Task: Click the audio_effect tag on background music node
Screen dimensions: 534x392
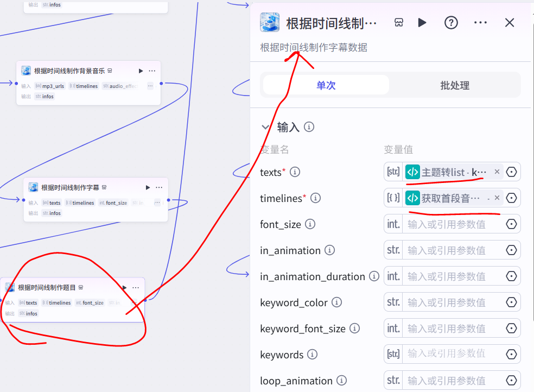Action: [120, 86]
